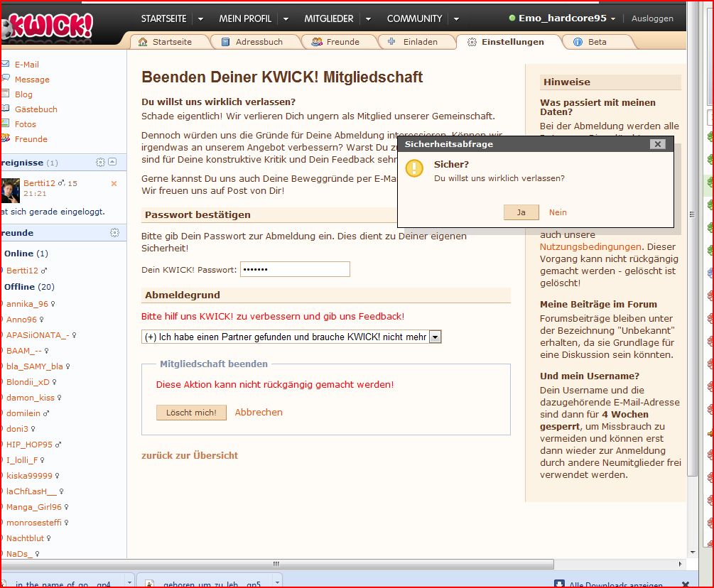This screenshot has width=714, height=588.
Task: Choose Nein in the dialog
Action: click(558, 212)
